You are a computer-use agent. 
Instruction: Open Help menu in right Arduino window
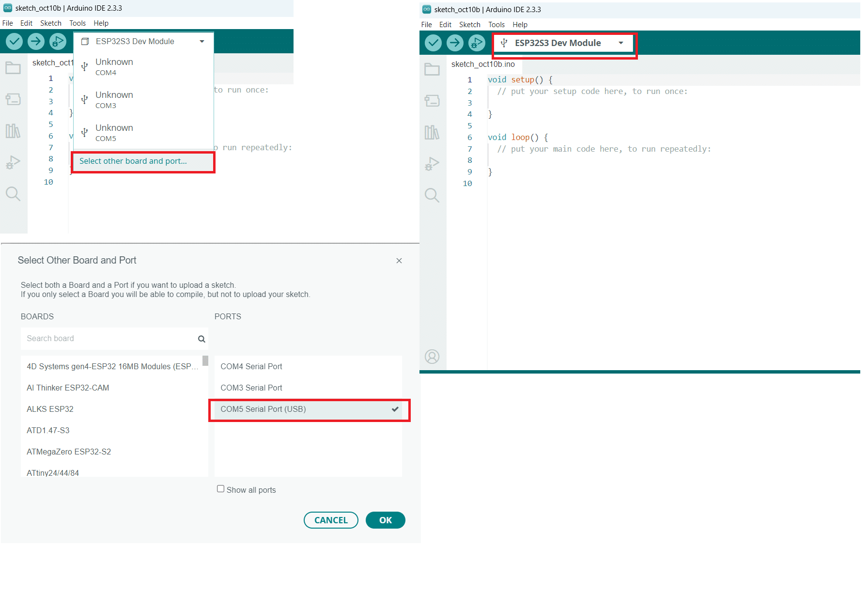[520, 25]
